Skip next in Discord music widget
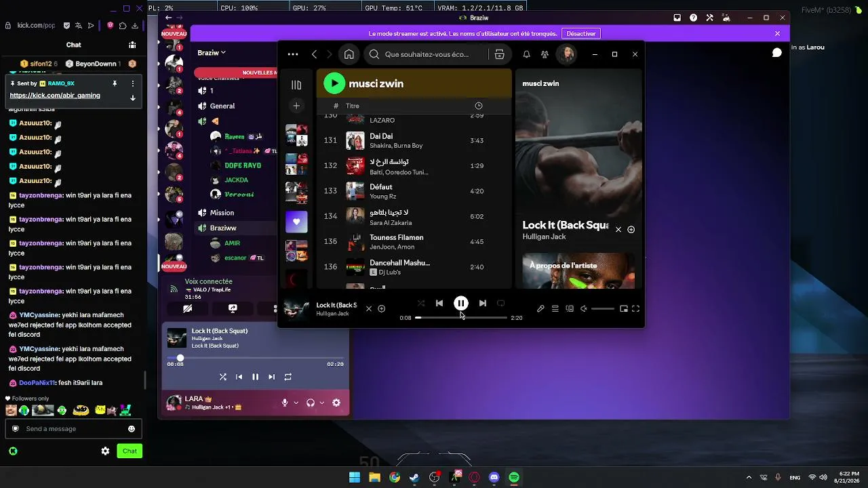Screen dimensions: 868x488 click(271, 377)
